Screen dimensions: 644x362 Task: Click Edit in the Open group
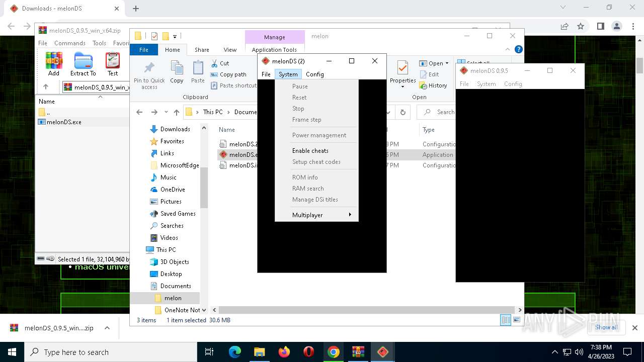[x=429, y=74]
